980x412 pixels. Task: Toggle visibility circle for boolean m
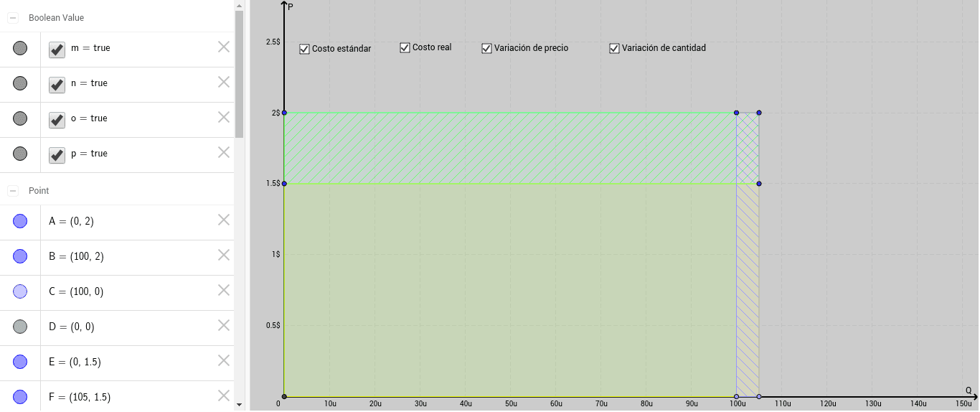click(x=20, y=48)
